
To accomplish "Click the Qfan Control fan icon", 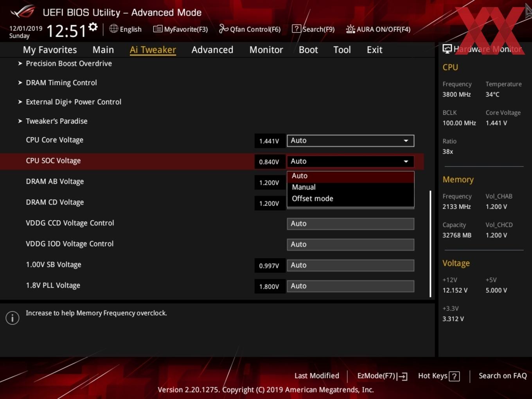I will (223, 29).
